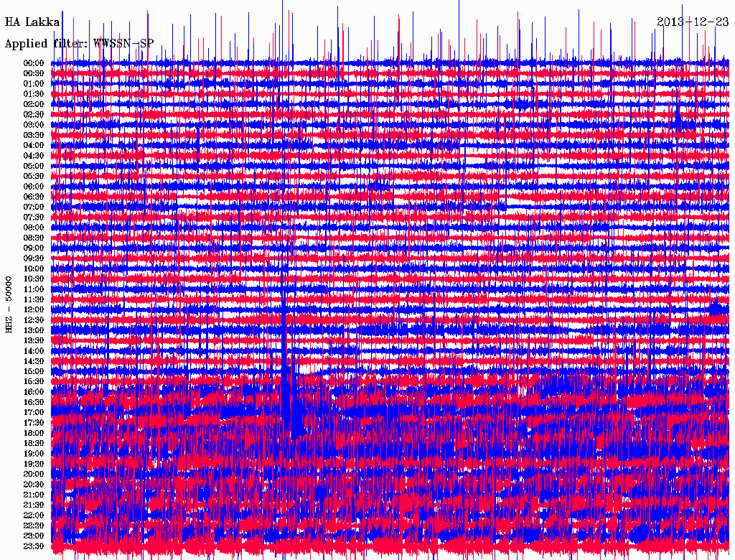
Task: Click the 'HA Lakka' station label
Action: tap(32, 22)
